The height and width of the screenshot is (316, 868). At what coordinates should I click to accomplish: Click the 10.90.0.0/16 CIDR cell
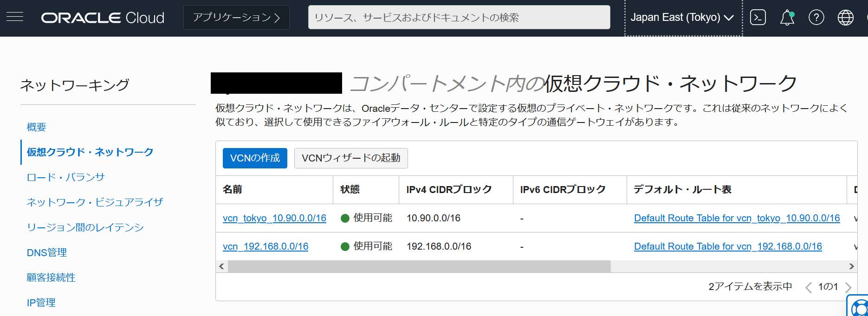pos(434,218)
